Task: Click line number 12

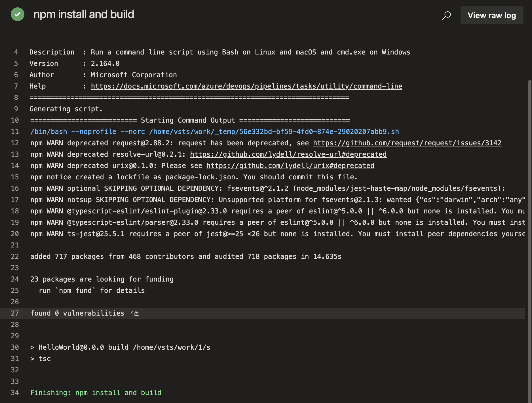Action: (15, 143)
